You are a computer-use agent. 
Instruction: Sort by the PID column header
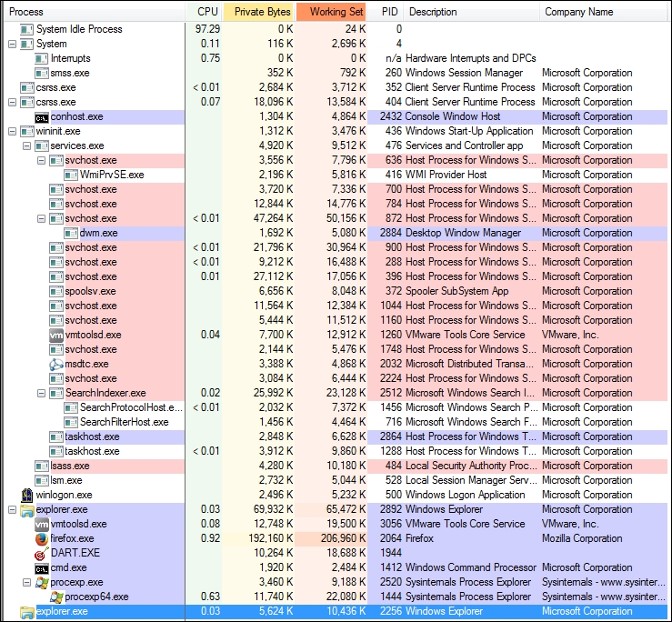[x=386, y=12]
